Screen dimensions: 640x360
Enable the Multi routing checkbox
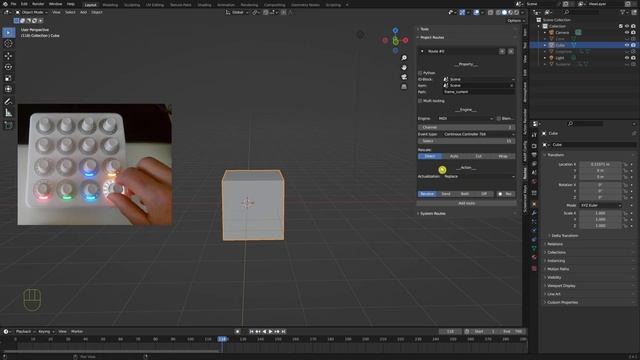[420, 101]
